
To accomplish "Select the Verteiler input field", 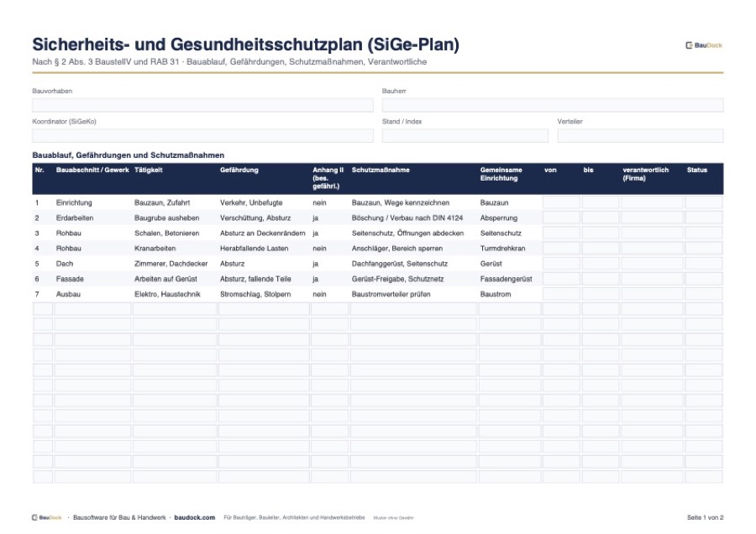I will 640,135.
